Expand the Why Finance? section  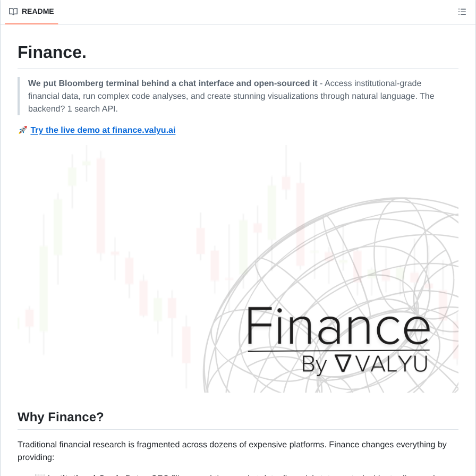pos(61,417)
